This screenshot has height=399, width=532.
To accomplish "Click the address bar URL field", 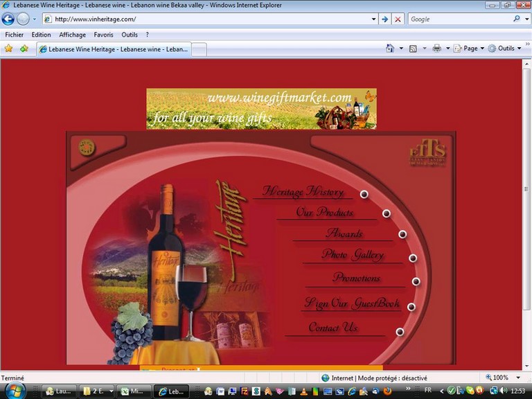I will click(208, 19).
